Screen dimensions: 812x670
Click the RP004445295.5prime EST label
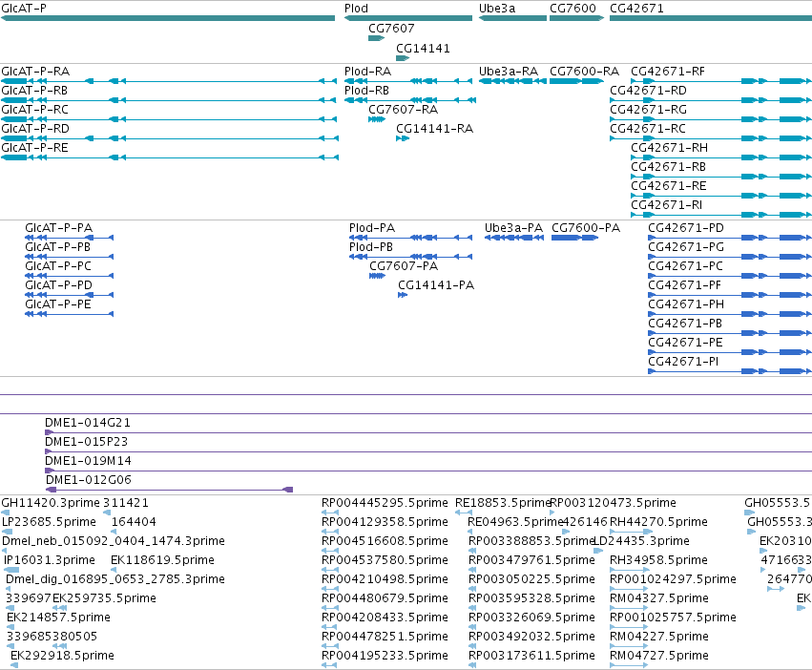click(x=385, y=503)
